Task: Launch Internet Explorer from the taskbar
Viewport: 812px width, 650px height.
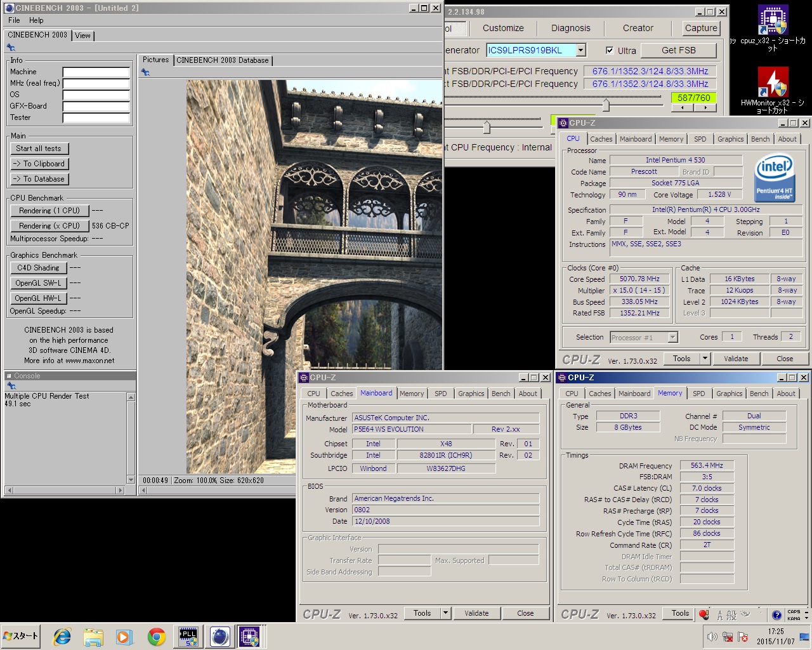Action: [62, 637]
